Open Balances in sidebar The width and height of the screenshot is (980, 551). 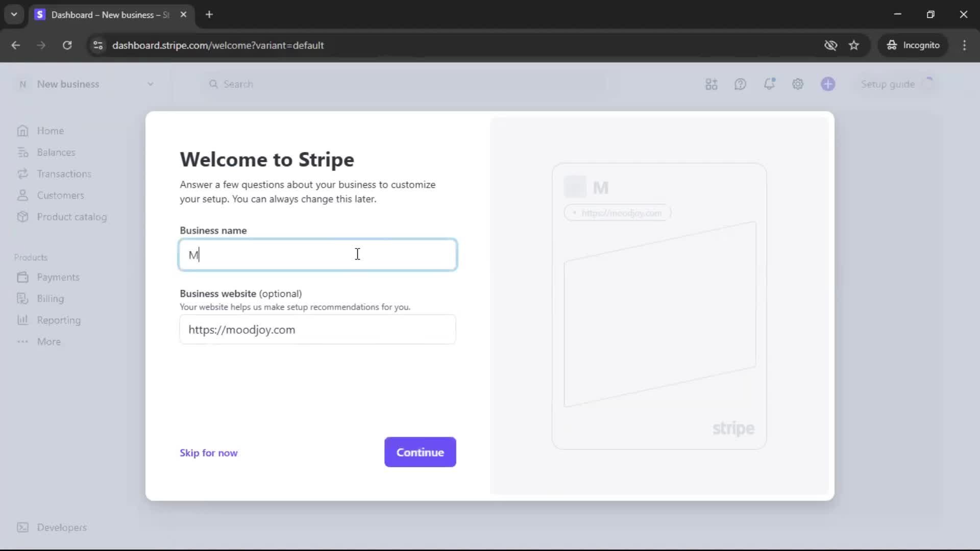click(x=56, y=153)
